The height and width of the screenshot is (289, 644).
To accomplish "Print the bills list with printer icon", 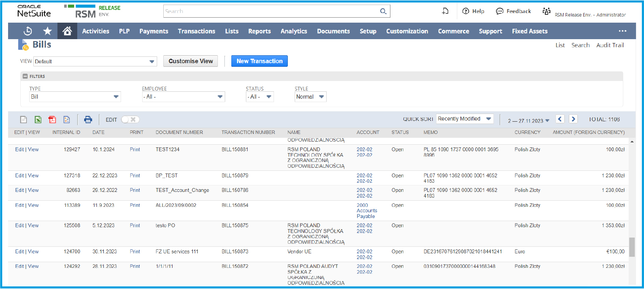I will tap(88, 120).
